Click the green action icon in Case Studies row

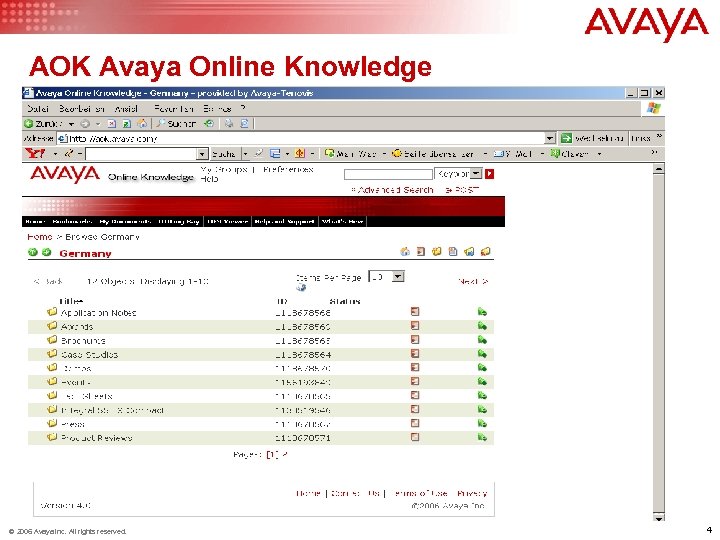pyautogui.click(x=482, y=354)
